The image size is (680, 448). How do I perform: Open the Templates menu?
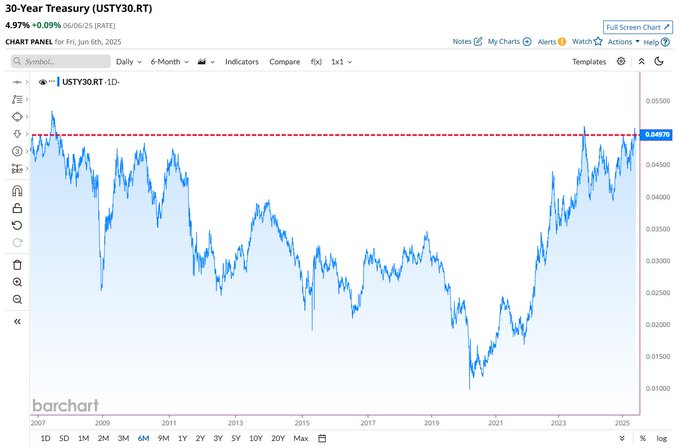[588, 62]
